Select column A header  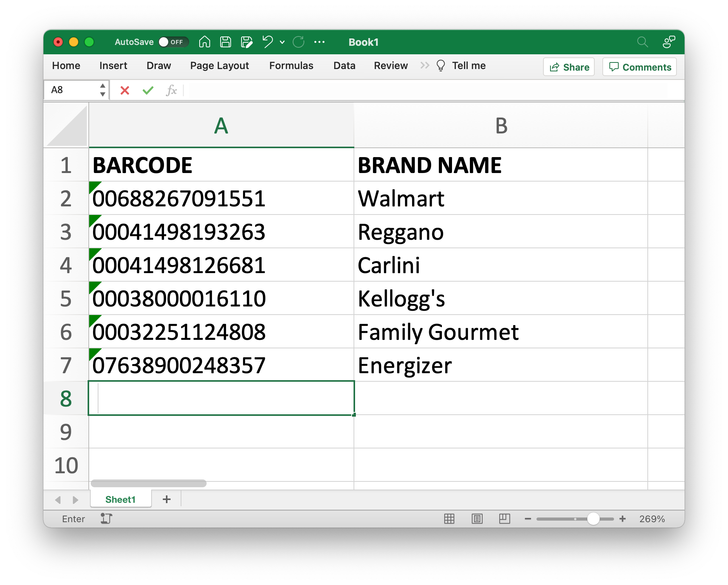[221, 125]
